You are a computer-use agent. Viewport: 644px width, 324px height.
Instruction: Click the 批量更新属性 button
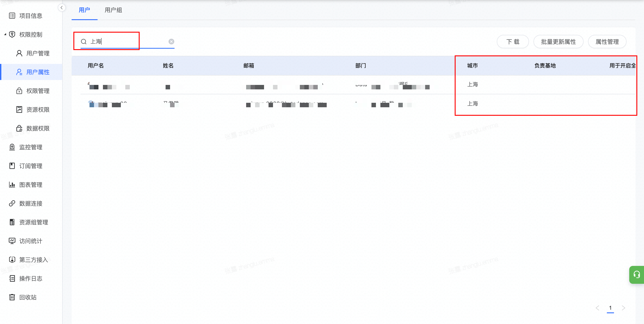point(558,42)
